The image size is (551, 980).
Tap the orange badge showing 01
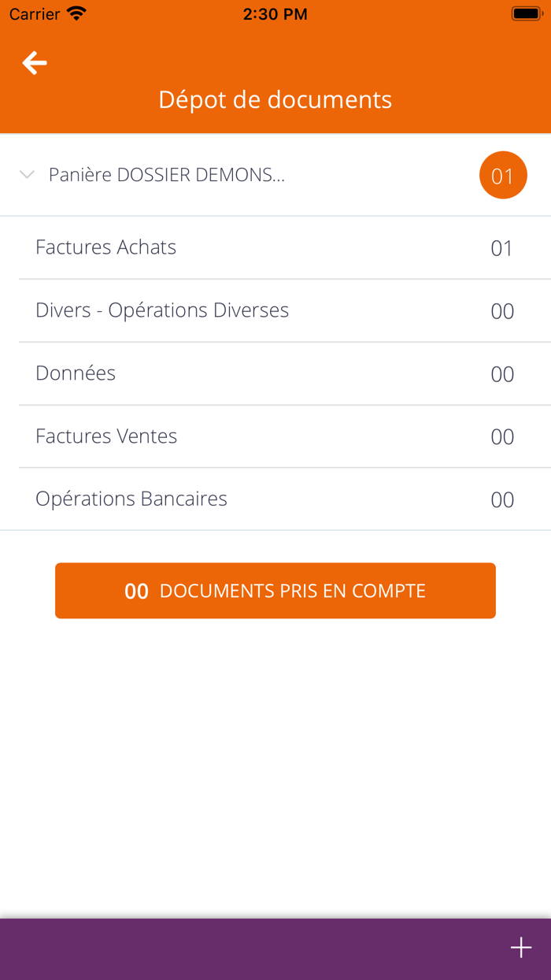click(x=503, y=175)
